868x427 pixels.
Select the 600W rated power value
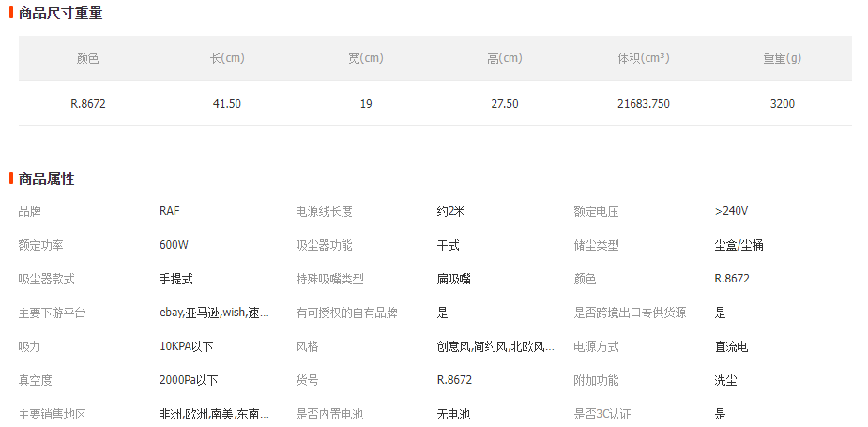click(x=174, y=245)
